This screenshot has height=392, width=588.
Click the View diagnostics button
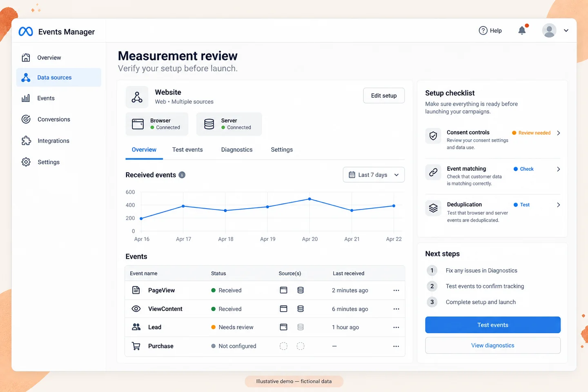coord(493,345)
